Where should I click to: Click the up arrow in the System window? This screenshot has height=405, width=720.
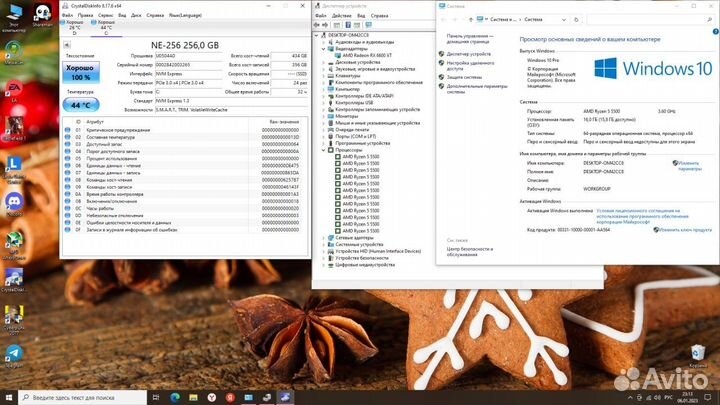coord(471,20)
